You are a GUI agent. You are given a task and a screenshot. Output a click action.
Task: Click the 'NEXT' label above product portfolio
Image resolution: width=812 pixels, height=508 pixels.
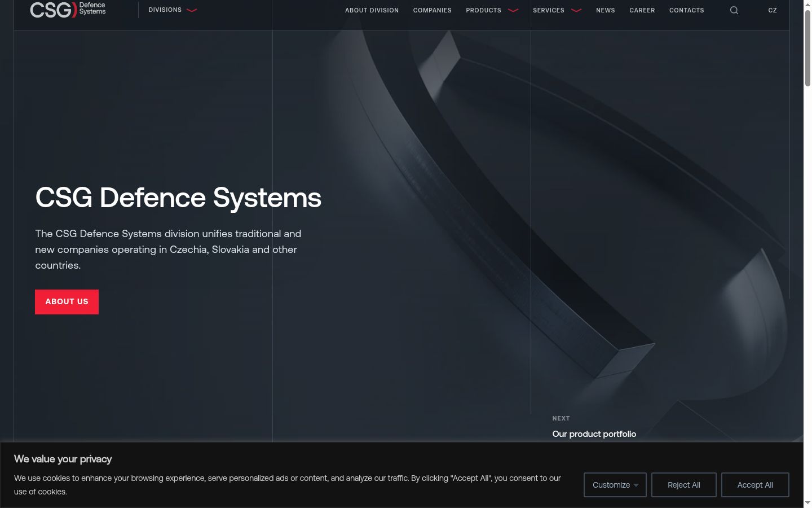tap(561, 418)
